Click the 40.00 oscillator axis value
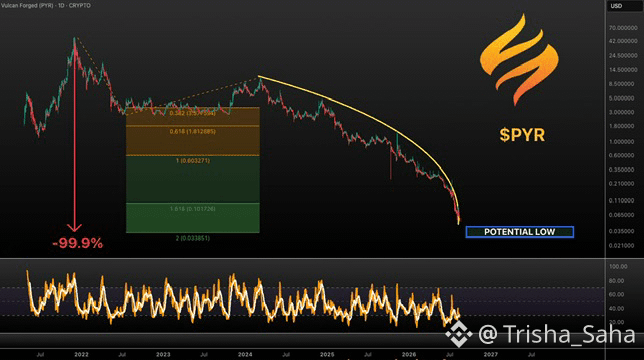This screenshot has width=644, height=360. point(616,308)
